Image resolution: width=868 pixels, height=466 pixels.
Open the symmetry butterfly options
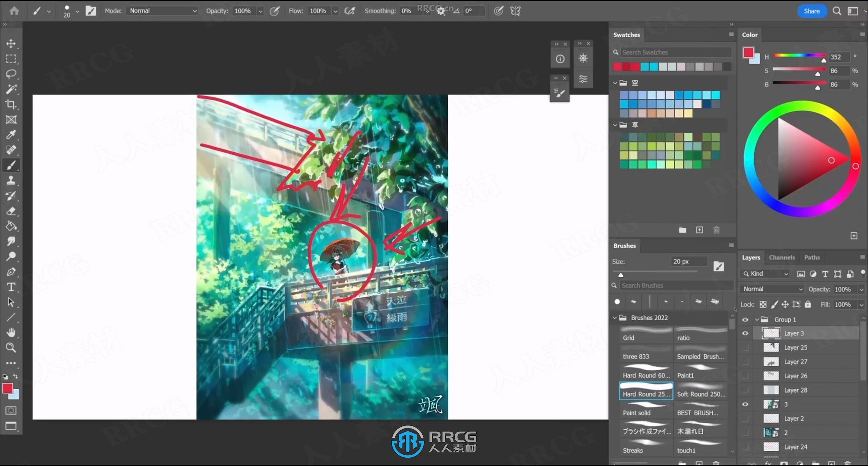[516, 11]
